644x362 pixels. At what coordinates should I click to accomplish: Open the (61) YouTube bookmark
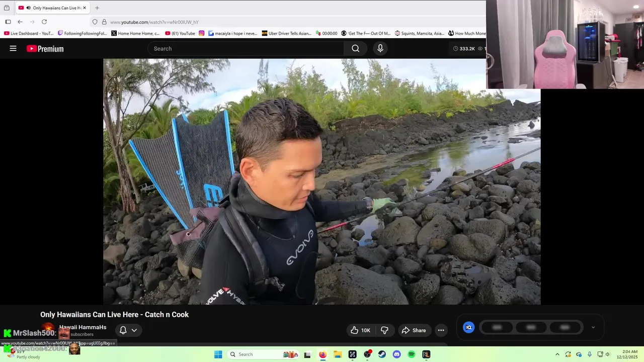pos(180,34)
